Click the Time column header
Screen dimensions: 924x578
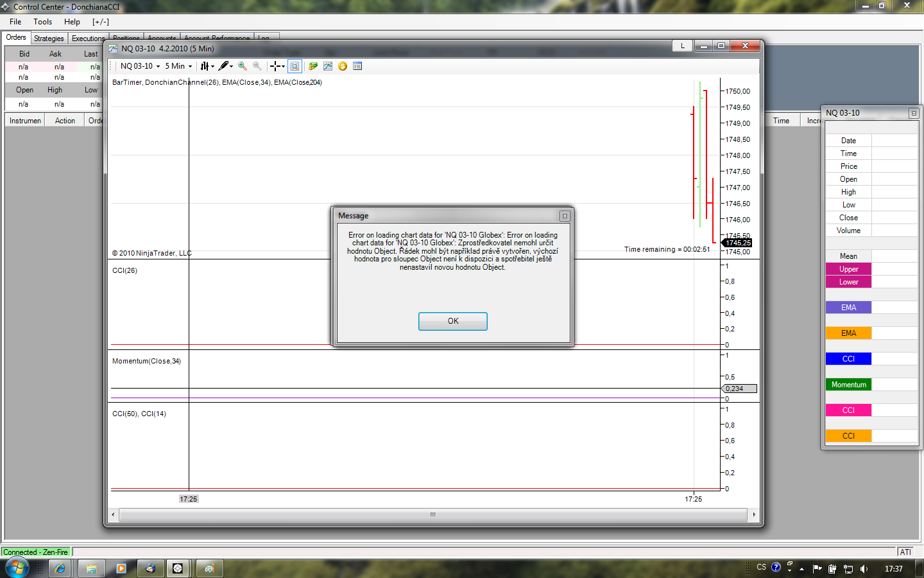pyautogui.click(x=781, y=121)
